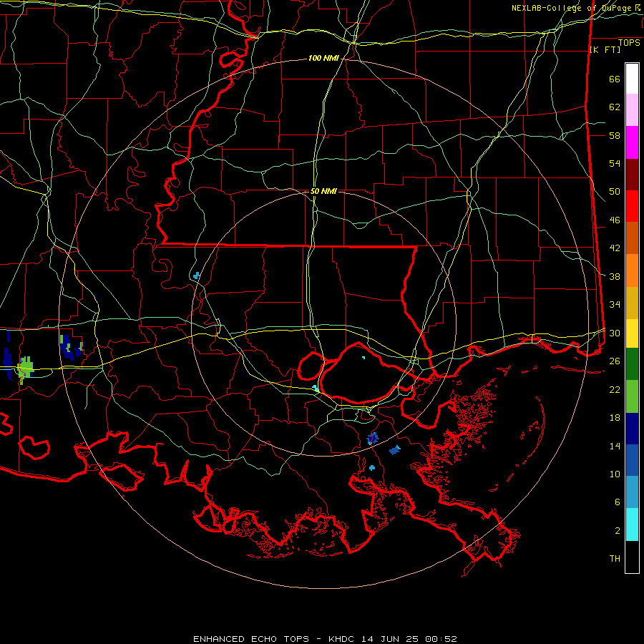Click the '50 NMI' range ring label
Viewport: 644px width, 644px height.
tap(323, 191)
